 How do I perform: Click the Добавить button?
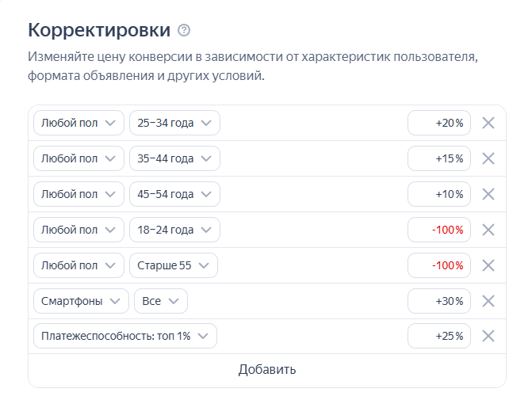click(266, 370)
